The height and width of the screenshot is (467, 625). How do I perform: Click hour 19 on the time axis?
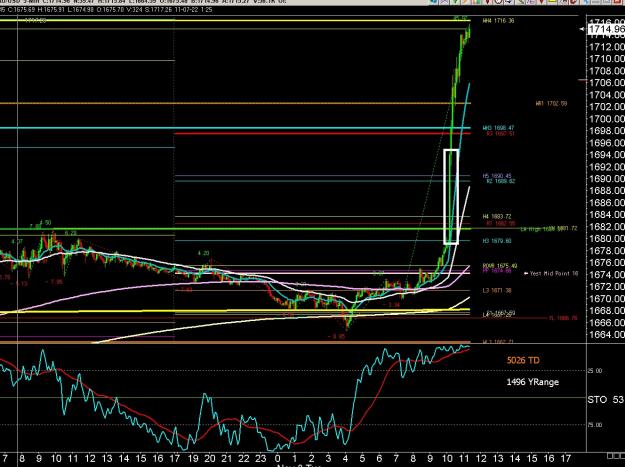193,458
